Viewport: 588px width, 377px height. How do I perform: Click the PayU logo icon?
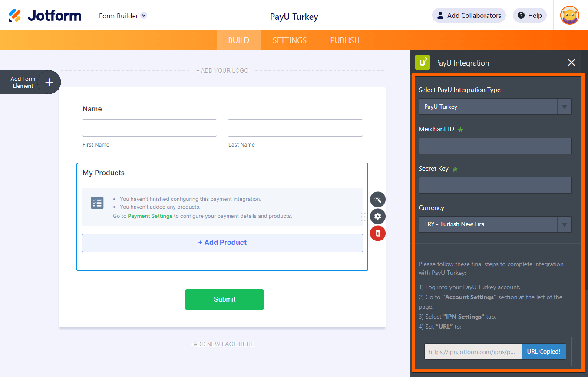click(x=423, y=63)
